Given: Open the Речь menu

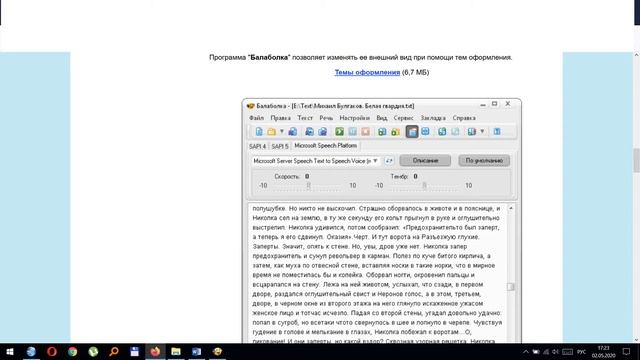Looking at the screenshot, I should [326, 118].
